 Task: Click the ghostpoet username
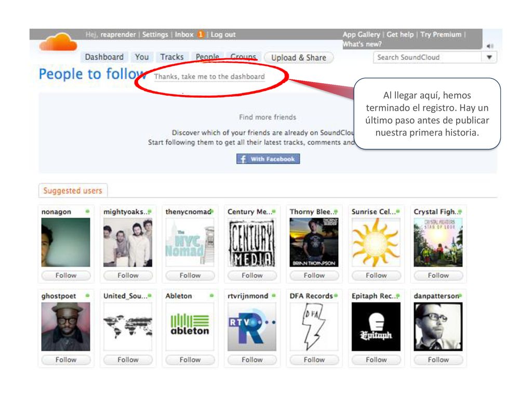59,296
